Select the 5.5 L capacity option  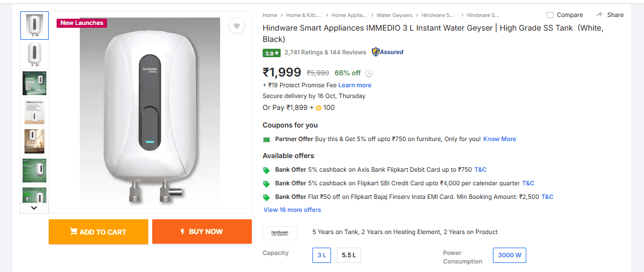click(x=349, y=256)
